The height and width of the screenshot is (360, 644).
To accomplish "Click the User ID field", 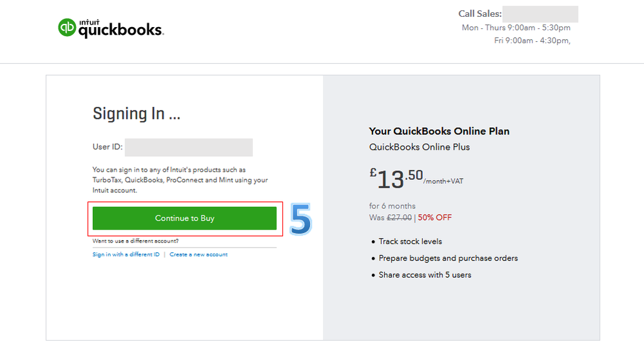I will pyautogui.click(x=188, y=147).
